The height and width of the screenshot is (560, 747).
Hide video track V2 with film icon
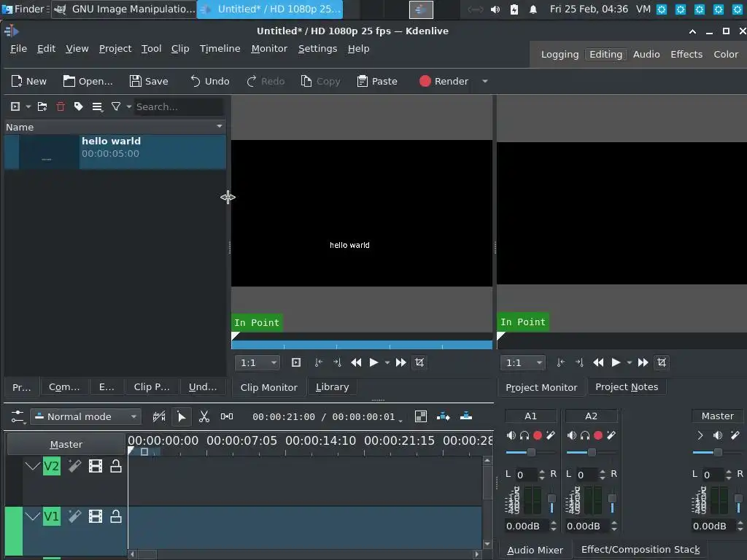pyautogui.click(x=96, y=466)
